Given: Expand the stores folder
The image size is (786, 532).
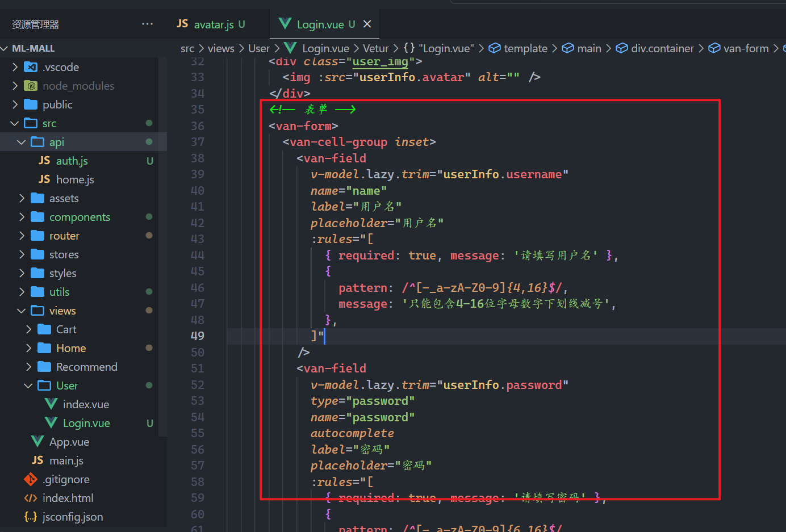Looking at the screenshot, I should [22, 254].
